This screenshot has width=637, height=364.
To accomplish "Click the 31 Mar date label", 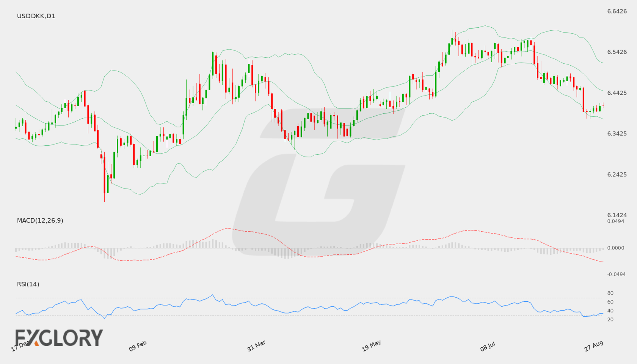I will pos(256,346).
